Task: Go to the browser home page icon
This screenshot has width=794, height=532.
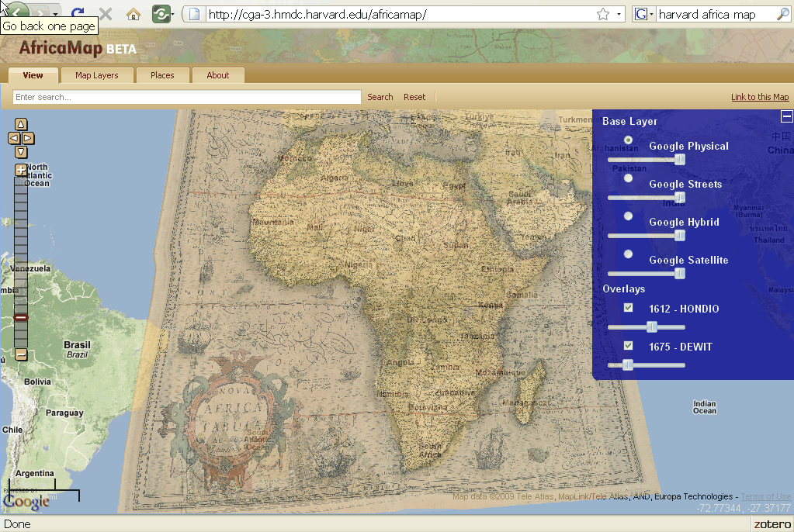Action: tap(133, 14)
